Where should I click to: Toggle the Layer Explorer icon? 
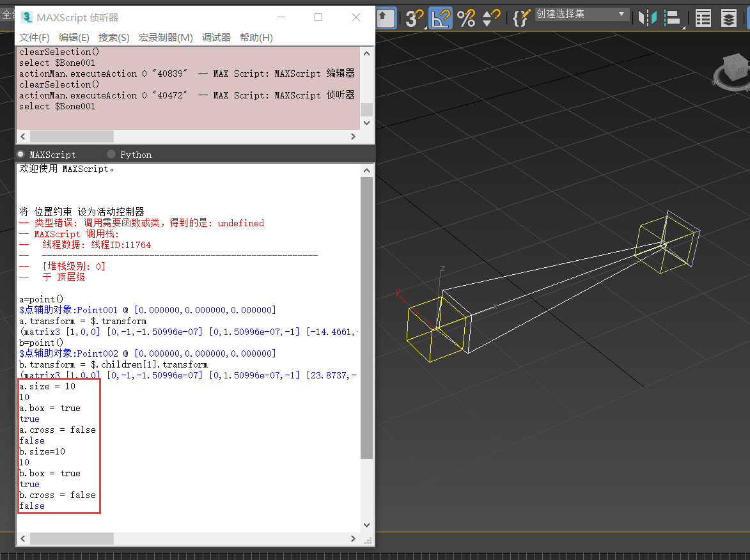728,18
